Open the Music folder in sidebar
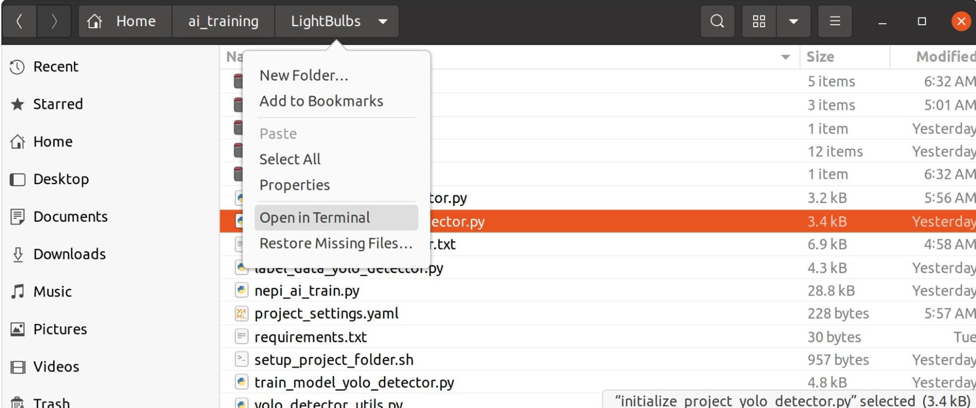 pos(52,292)
